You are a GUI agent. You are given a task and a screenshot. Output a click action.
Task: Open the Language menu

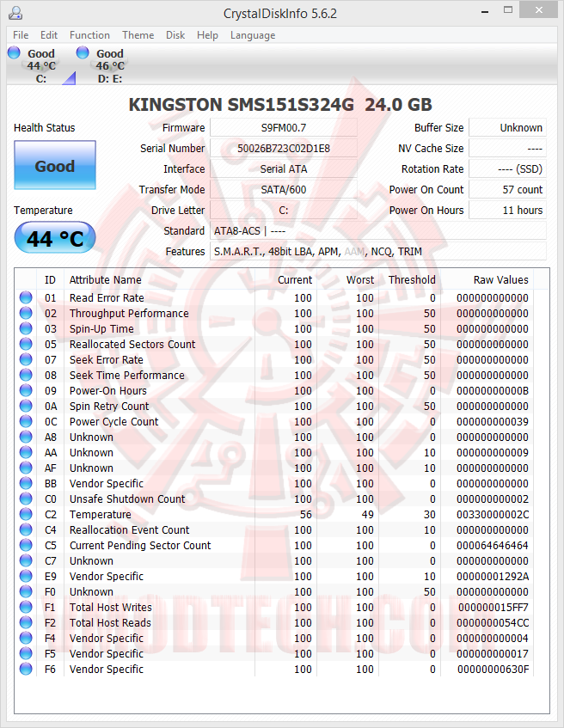pos(253,35)
